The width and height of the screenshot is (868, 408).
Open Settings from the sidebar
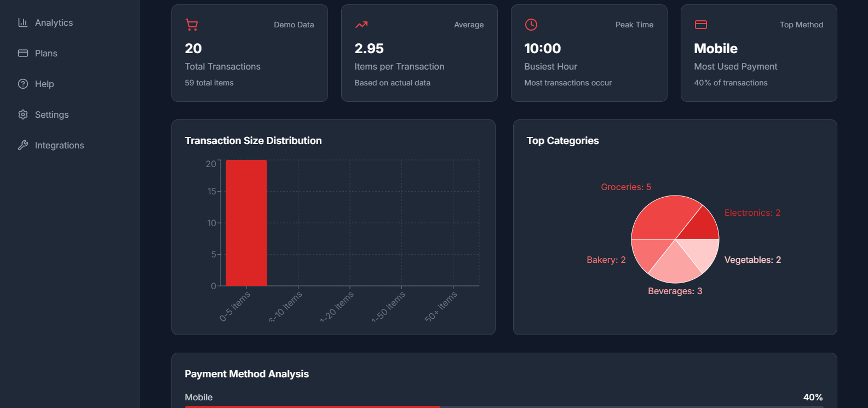pyautogui.click(x=70, y=114)
